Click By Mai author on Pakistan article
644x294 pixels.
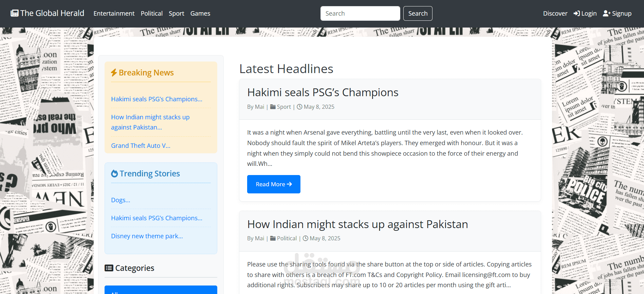pyautogui.click(x=256, y=238)
